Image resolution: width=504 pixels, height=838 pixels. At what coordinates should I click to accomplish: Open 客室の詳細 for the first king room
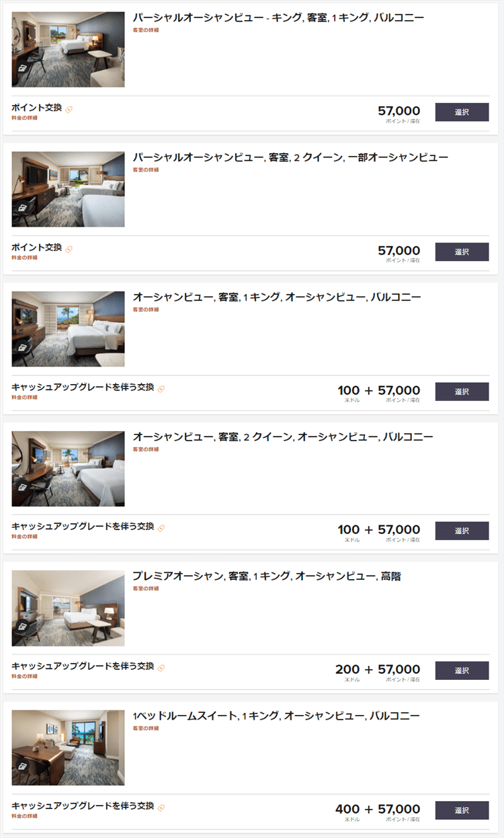(146, 30)
